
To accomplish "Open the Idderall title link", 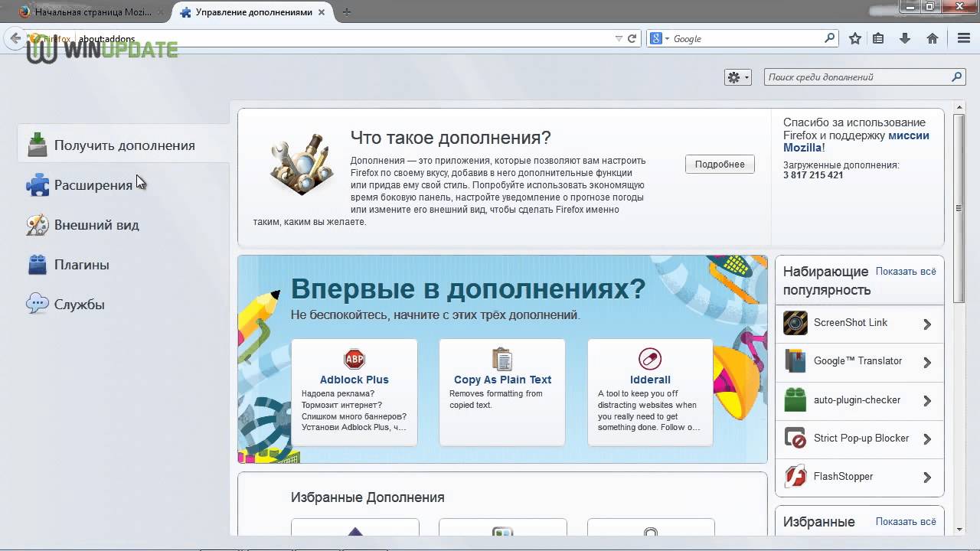I will tap(650, 380).
